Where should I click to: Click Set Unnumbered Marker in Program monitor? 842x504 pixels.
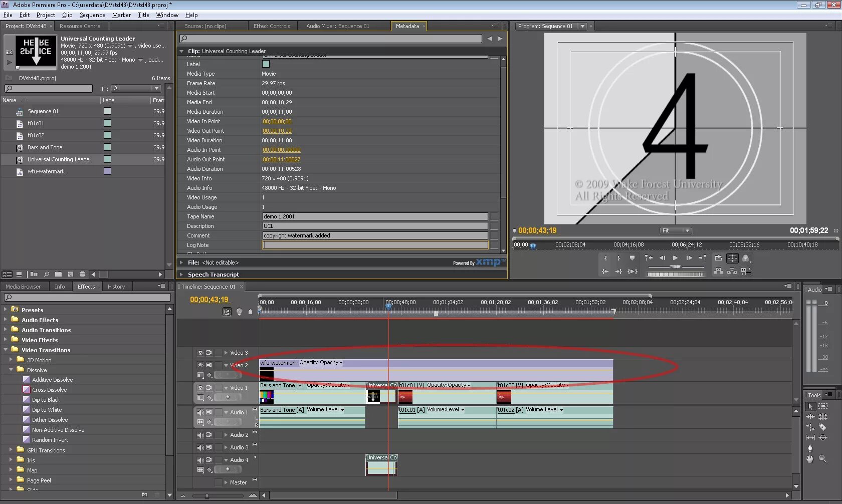[632, 258]
